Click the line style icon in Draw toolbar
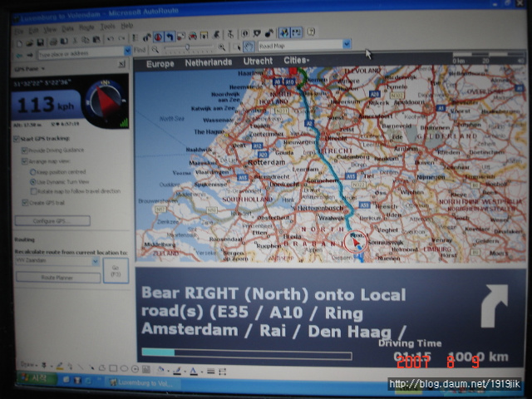532x399 pixels. point(210,372)
